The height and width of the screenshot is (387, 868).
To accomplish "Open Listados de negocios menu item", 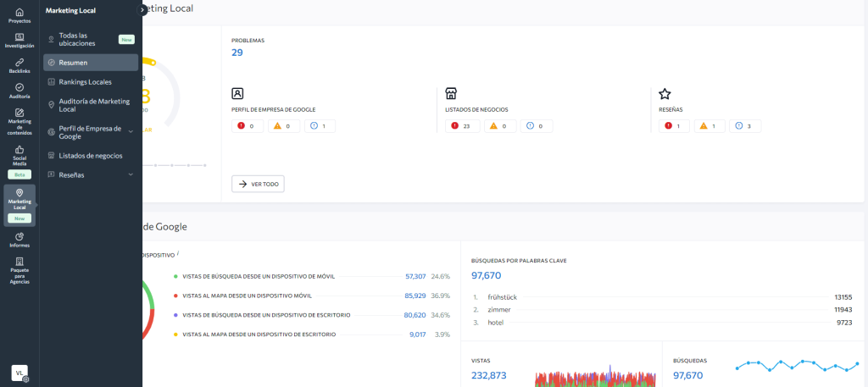I will (x=90, y=156).
